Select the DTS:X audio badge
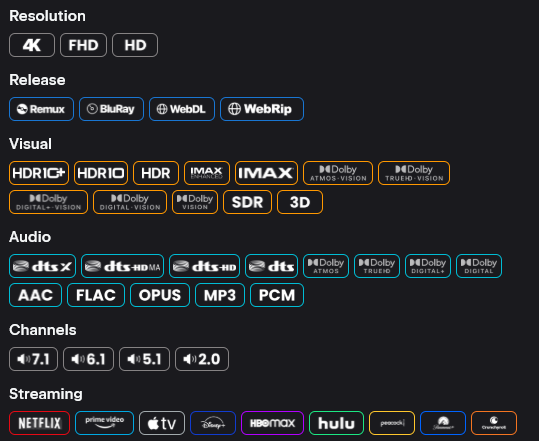Viewport: 539px width, 441px height. [43, 266]
